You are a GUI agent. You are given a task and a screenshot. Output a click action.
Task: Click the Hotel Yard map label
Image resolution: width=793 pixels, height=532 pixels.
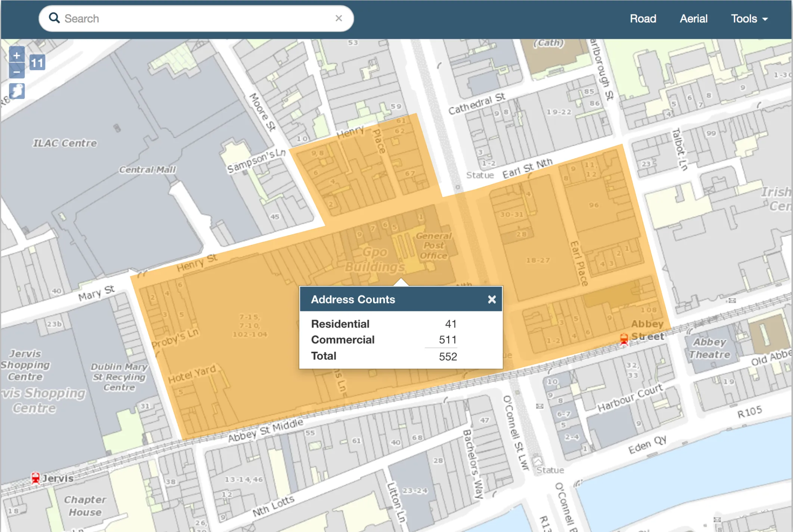click(192, 374)
